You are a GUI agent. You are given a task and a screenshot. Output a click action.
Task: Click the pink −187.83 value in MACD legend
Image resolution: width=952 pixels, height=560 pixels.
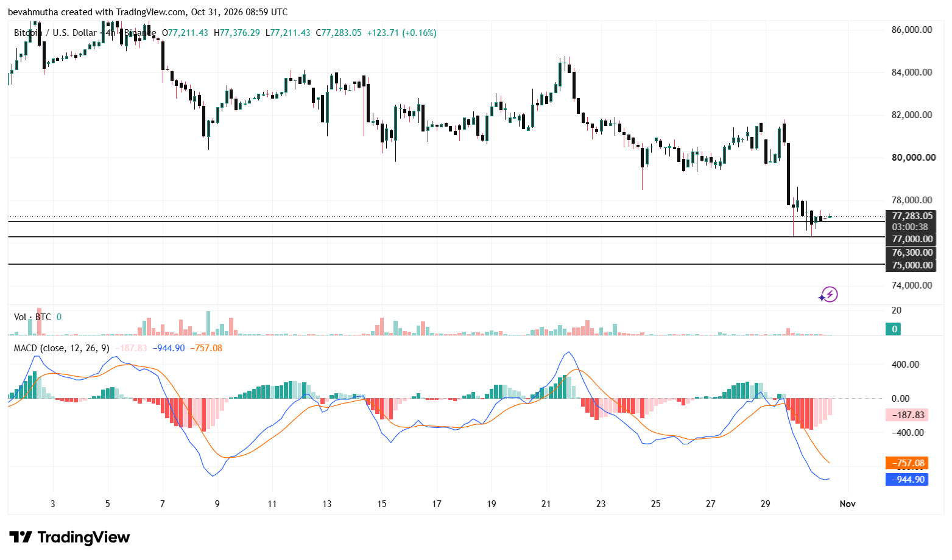131,348
